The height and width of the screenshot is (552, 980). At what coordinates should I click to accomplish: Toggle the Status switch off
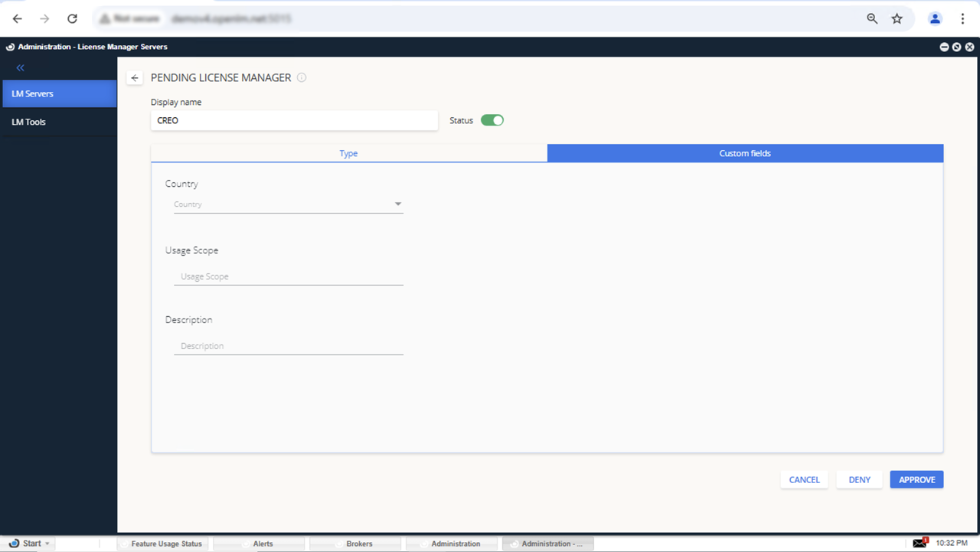pos(492,120)
